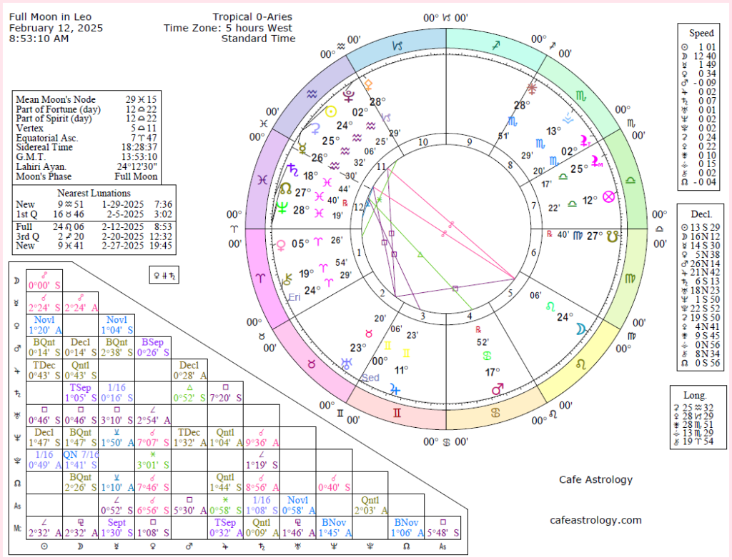732x560 pixels.
Task: Select the yellow Sun glyph in Aquarius
Action: click(x=330, y=111)
